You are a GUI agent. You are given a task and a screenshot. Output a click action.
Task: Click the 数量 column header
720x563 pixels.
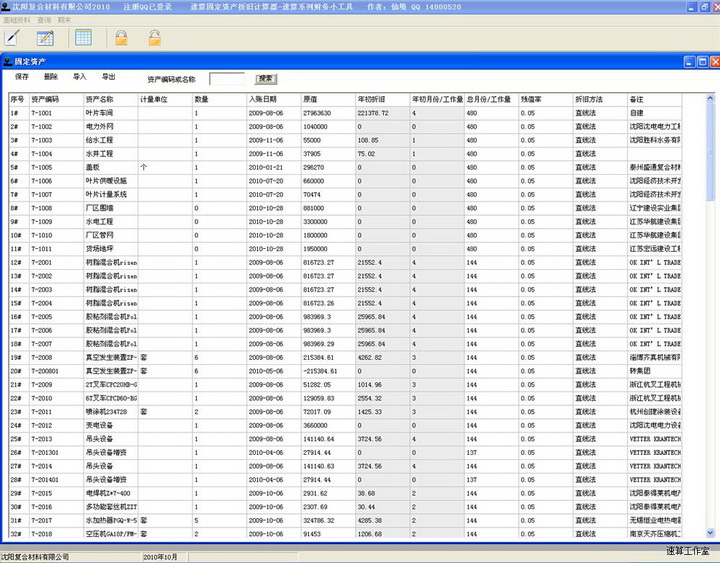pos(219,99)
